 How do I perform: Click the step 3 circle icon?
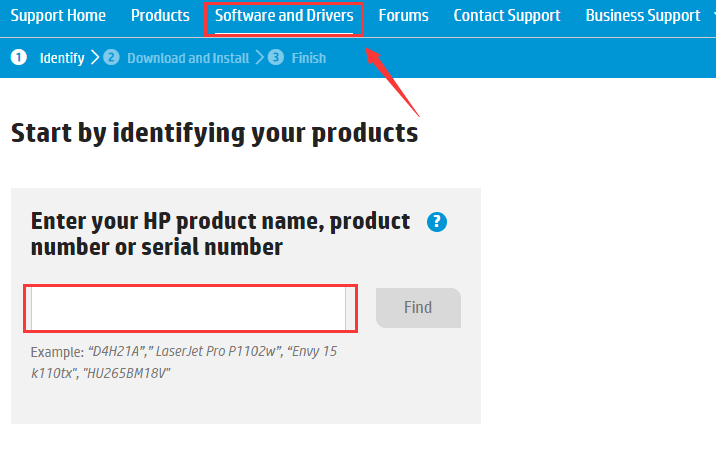point(275,58)
